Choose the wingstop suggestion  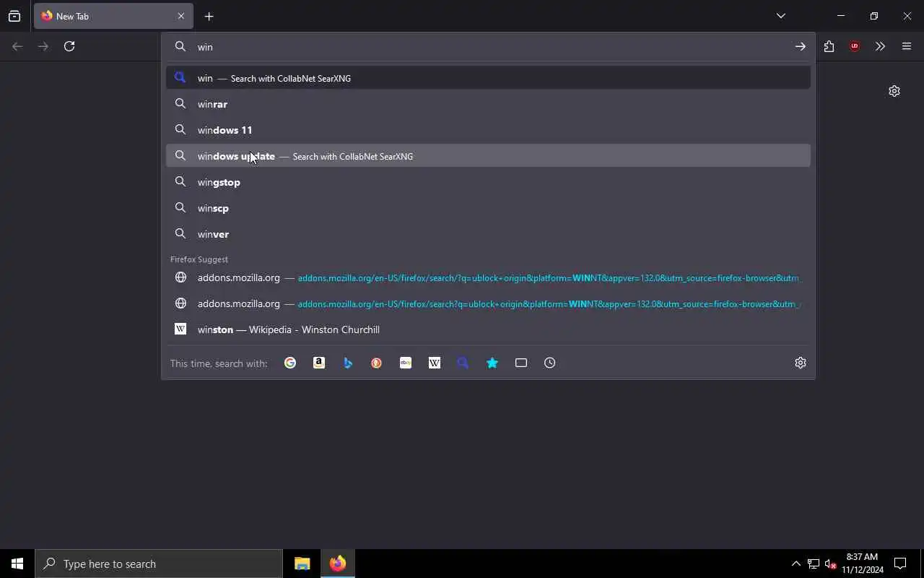pos(488,182)
